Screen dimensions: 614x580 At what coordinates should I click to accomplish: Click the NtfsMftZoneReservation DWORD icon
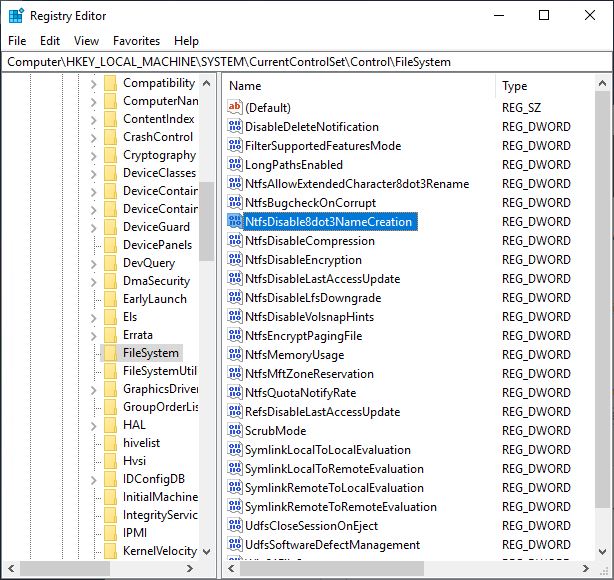tap(235, 373)
